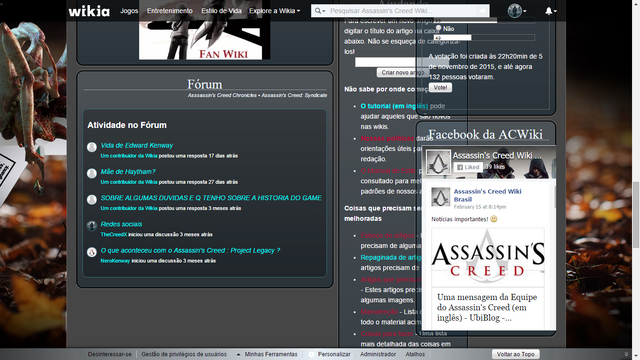640x360 pixels.
Task: Open the notifications bell icon
Action: [549, 11]
